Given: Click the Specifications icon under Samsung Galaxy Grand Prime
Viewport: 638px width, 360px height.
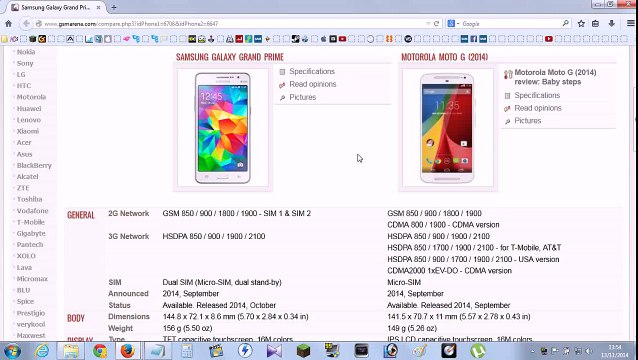Looking at the screenshot, I should (282, 72).
